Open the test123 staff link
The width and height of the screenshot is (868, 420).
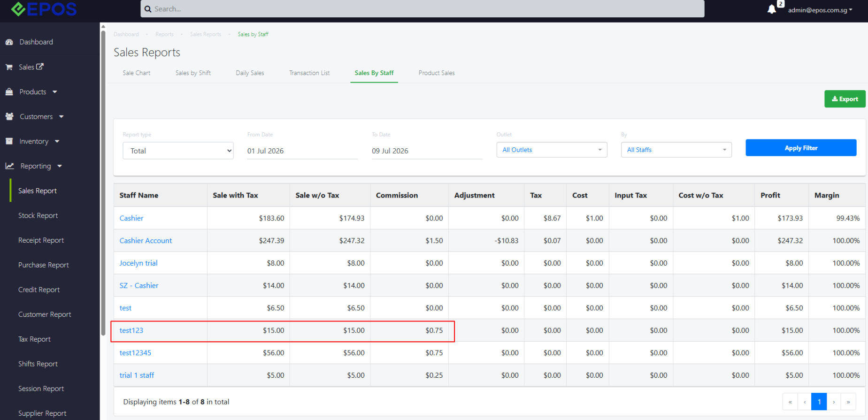131,330
